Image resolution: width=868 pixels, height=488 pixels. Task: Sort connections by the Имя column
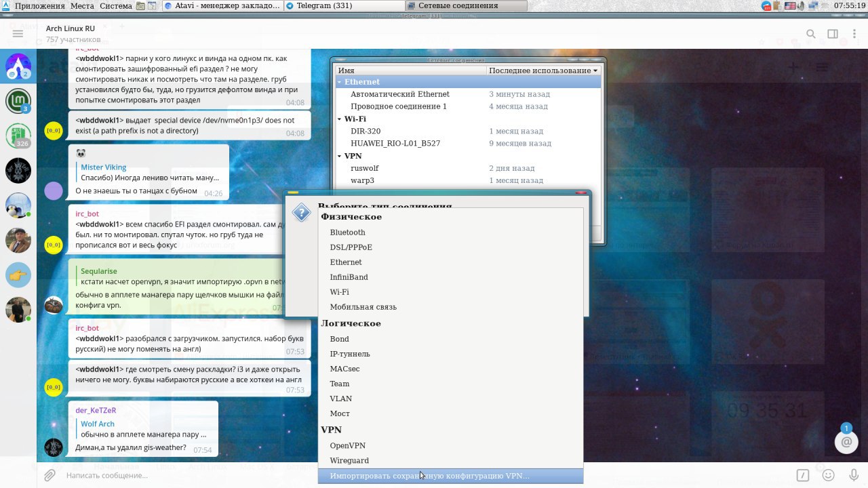pos(411,70)
